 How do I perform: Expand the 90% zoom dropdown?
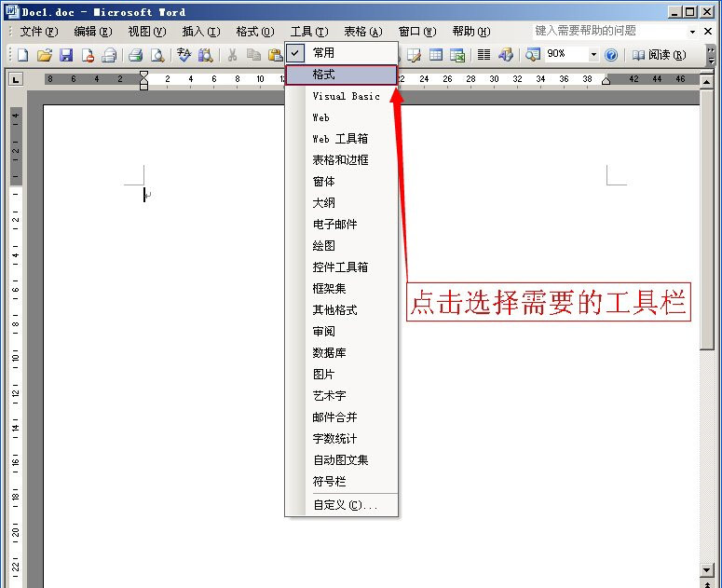tap(593, 55)
